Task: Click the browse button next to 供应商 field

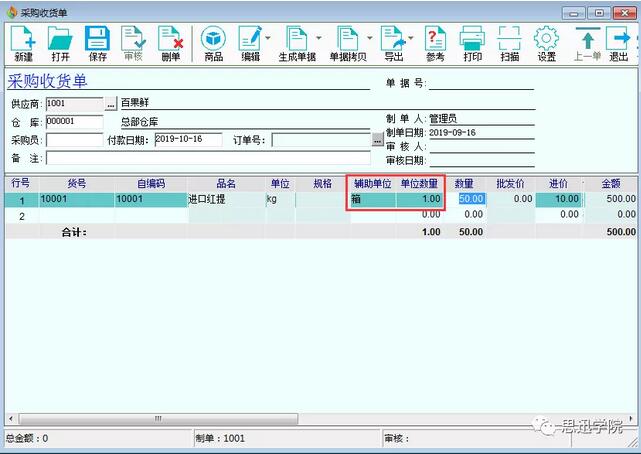Action: click(111, 103)
